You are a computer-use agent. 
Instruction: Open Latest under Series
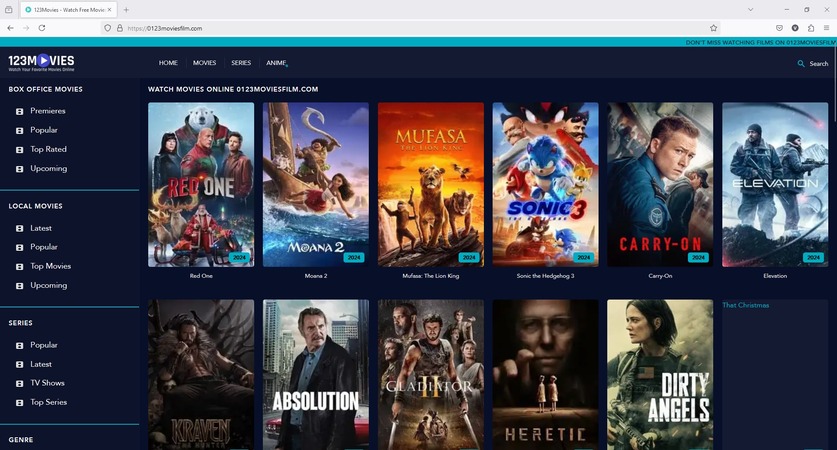coord(41,364)
